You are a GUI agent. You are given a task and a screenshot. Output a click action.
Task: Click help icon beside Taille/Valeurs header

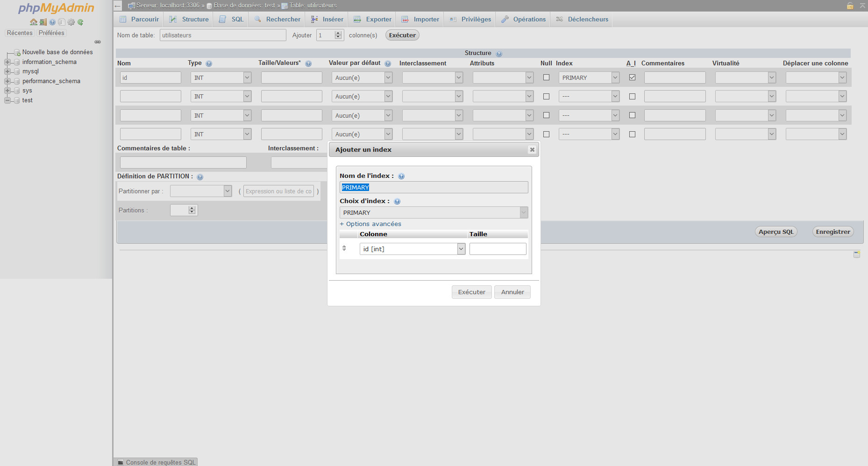tap(308, 64)
